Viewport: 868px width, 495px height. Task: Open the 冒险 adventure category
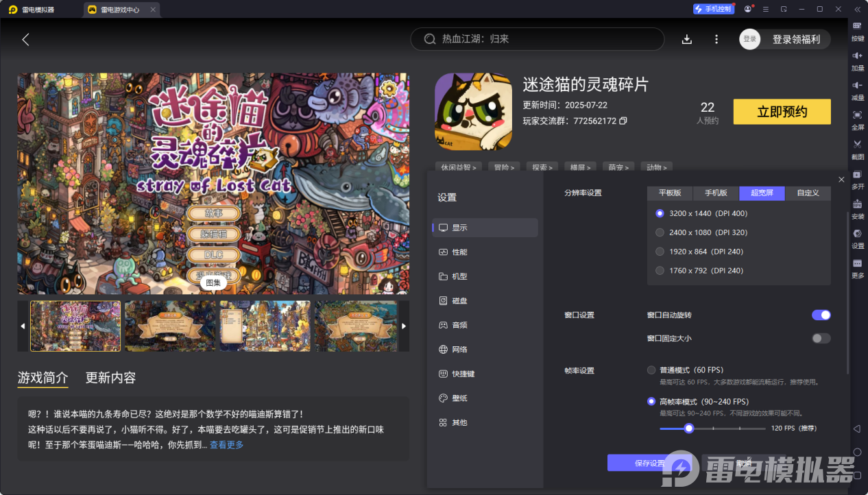[504, 167]
